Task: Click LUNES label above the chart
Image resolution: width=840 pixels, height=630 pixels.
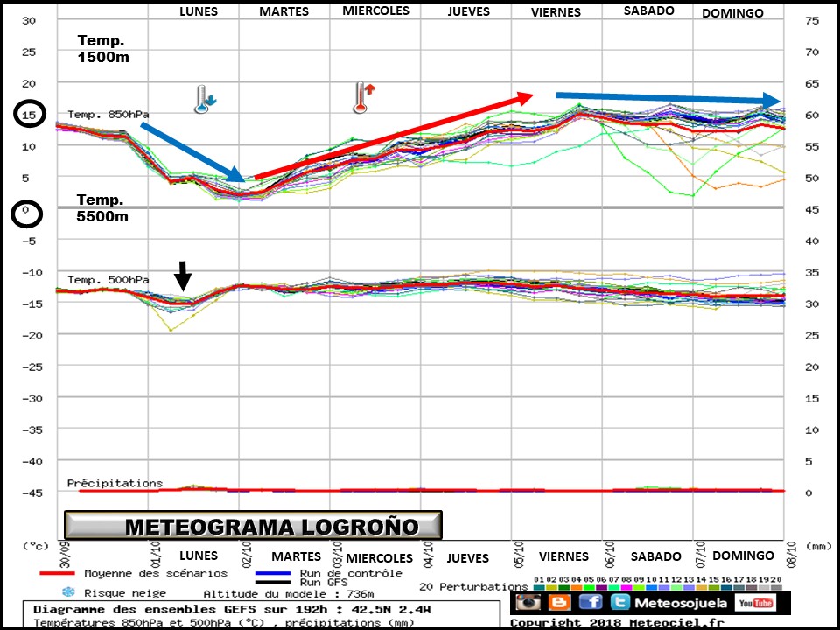Action: pyautogui.click(x=199, y=11)
